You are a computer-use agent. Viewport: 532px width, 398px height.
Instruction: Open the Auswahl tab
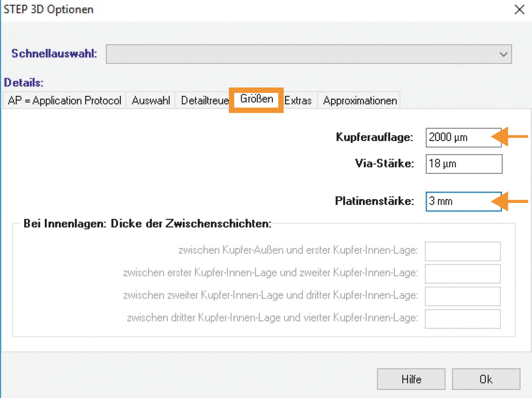(x=151, y=100)
